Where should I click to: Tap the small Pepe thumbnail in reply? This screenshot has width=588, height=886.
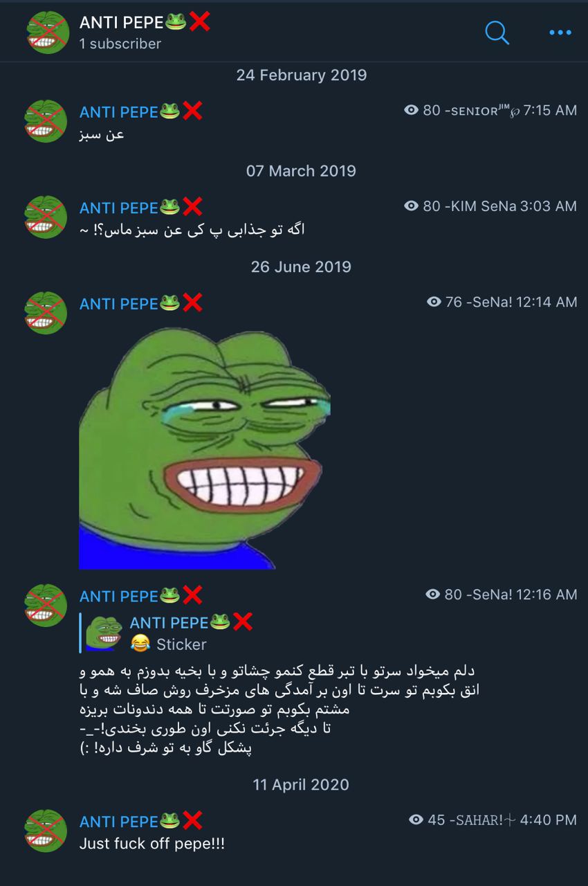pyautogui.click(x=104, y=633)
